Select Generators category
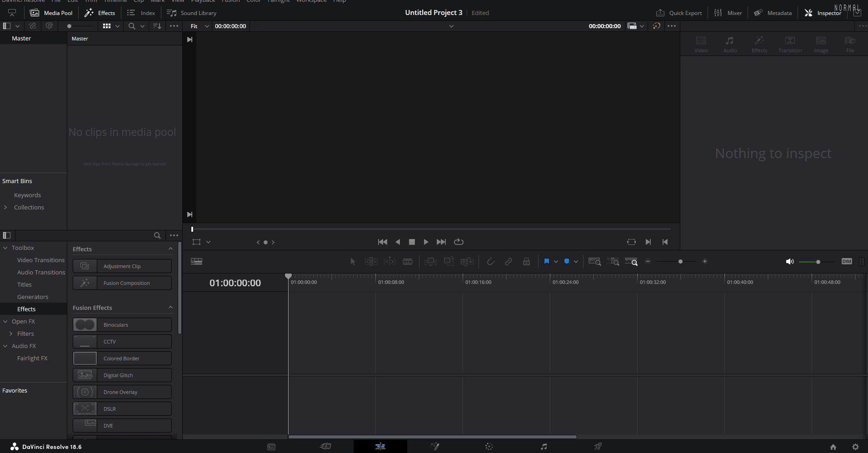 click(33, 297)
